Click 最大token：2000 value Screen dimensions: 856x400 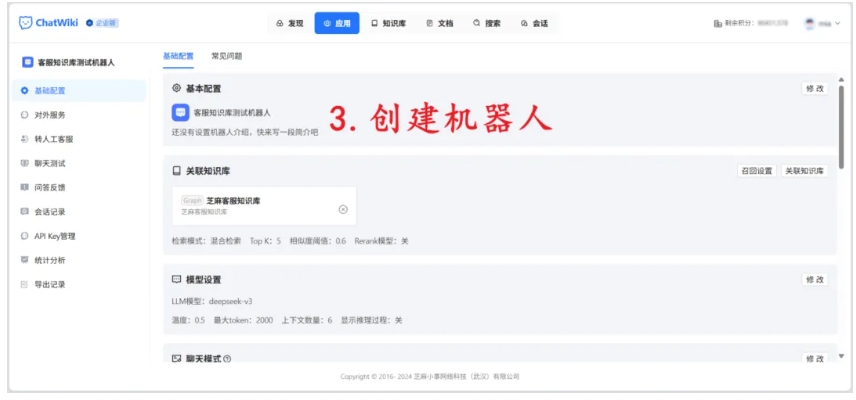pos(243,320)
